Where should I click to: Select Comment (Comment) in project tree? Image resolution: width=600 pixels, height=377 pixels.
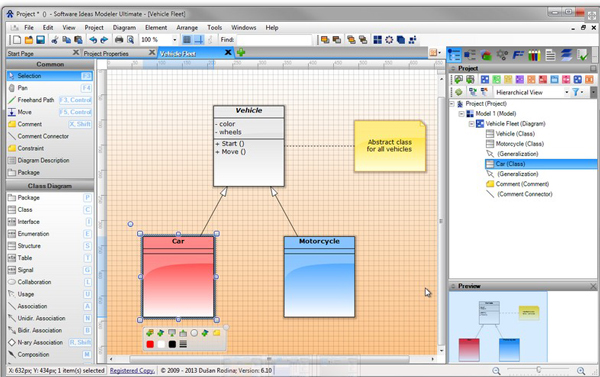coord(522,184)
